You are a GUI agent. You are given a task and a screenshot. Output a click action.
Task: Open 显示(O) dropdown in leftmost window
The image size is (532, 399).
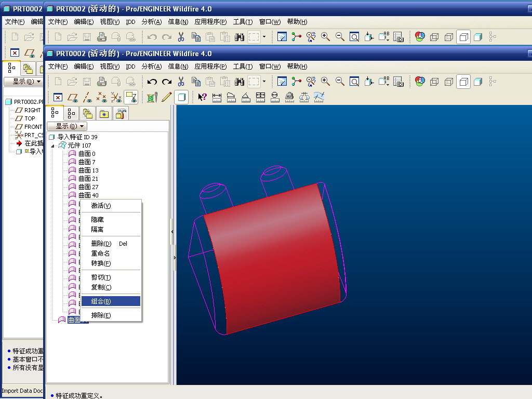pos(23,82)
